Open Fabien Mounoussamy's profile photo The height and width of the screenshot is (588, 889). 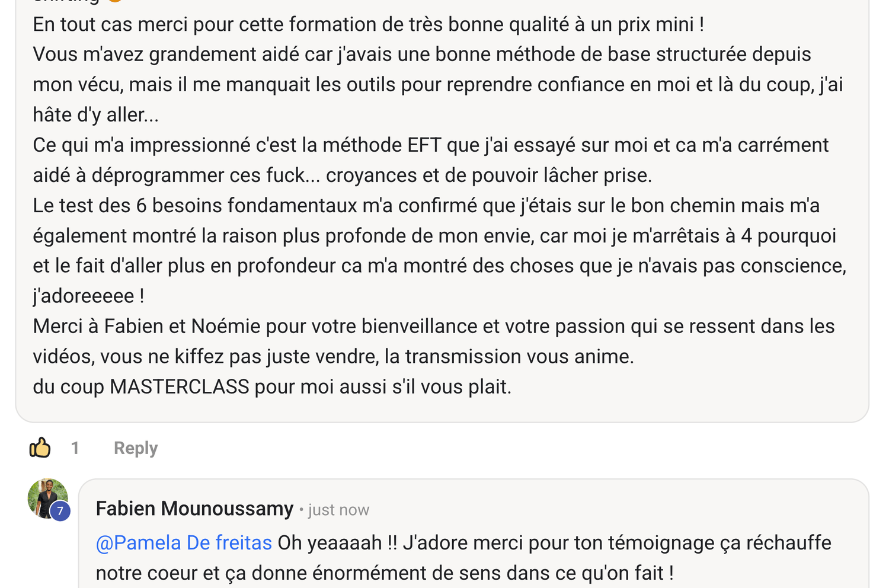(45, 497)
